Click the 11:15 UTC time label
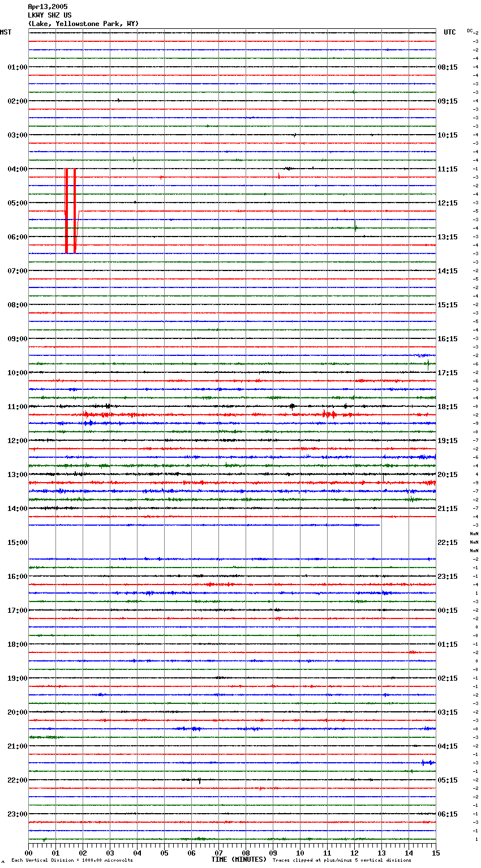Viewport: 481px width, 868px height. (448, 169)
